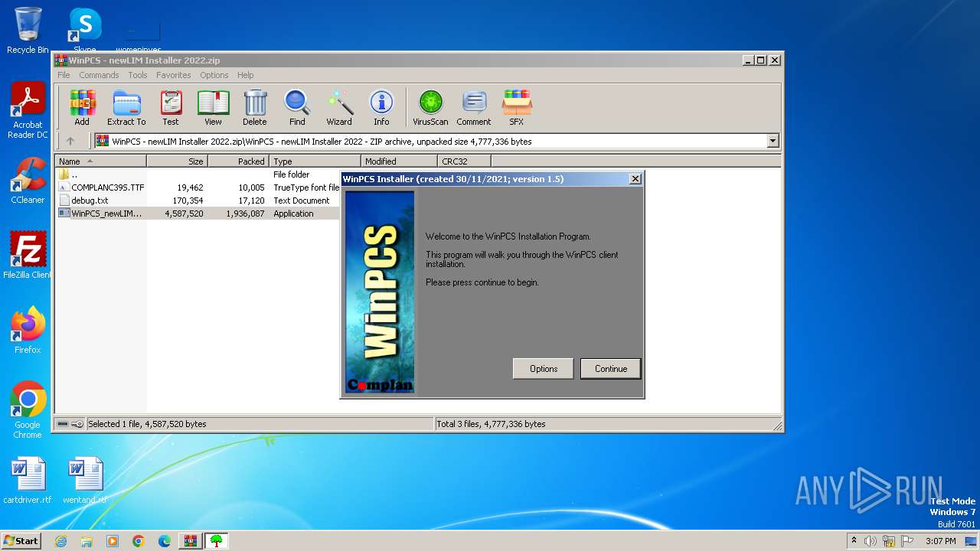Click the Extract To toolbar icon
The width and height of the screenshot is (980, 551).
[126, 107]
